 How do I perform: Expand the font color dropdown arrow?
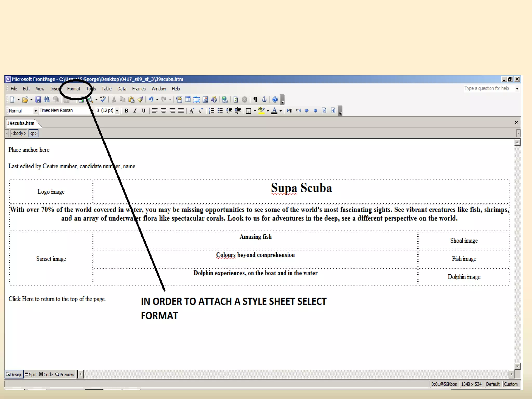click(281, 111)
